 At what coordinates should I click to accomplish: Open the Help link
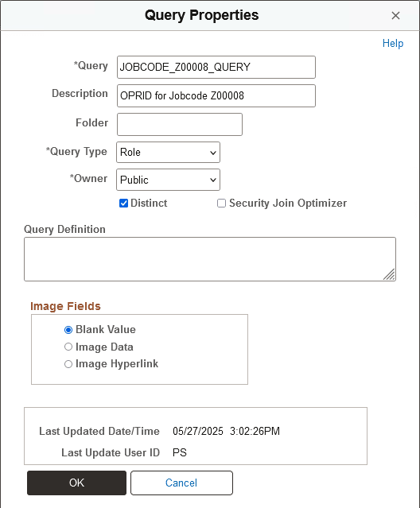tap(393, 43)
